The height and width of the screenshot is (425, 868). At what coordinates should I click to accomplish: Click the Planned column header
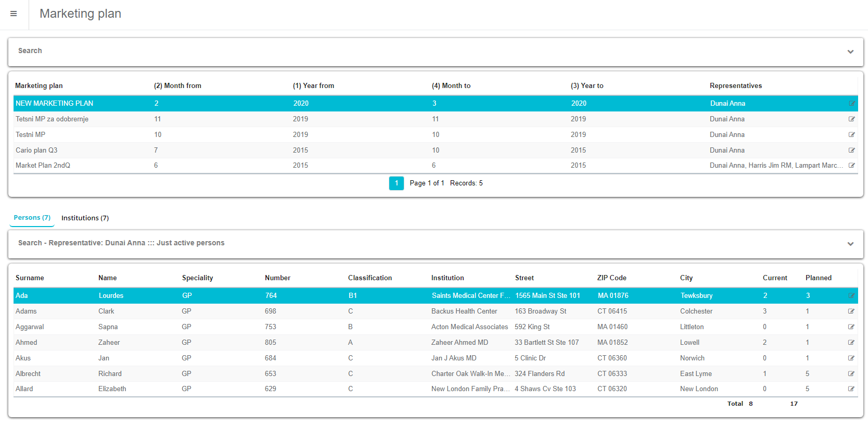[x=818, y=278]
